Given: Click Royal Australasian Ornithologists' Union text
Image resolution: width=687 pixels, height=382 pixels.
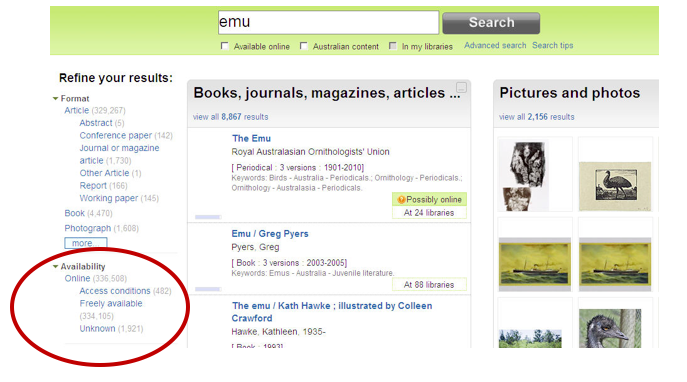Looking at the screenshot, I should (x=310, y=152).
